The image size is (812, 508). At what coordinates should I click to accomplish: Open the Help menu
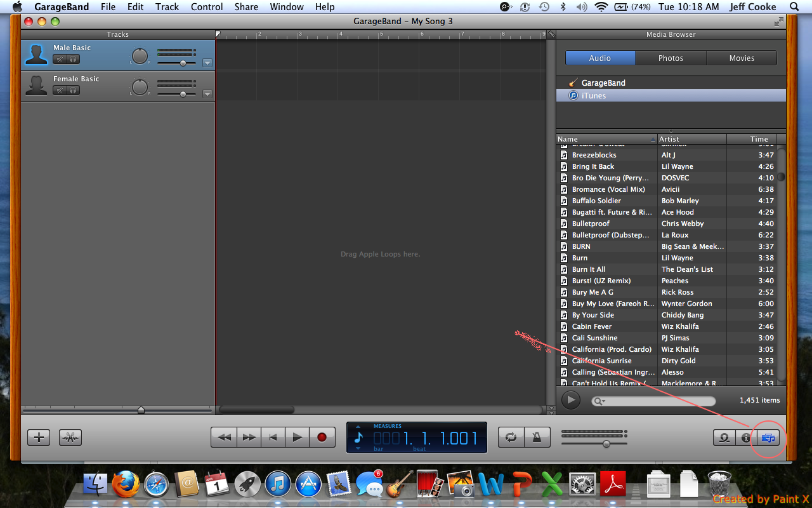pos(325,7)
